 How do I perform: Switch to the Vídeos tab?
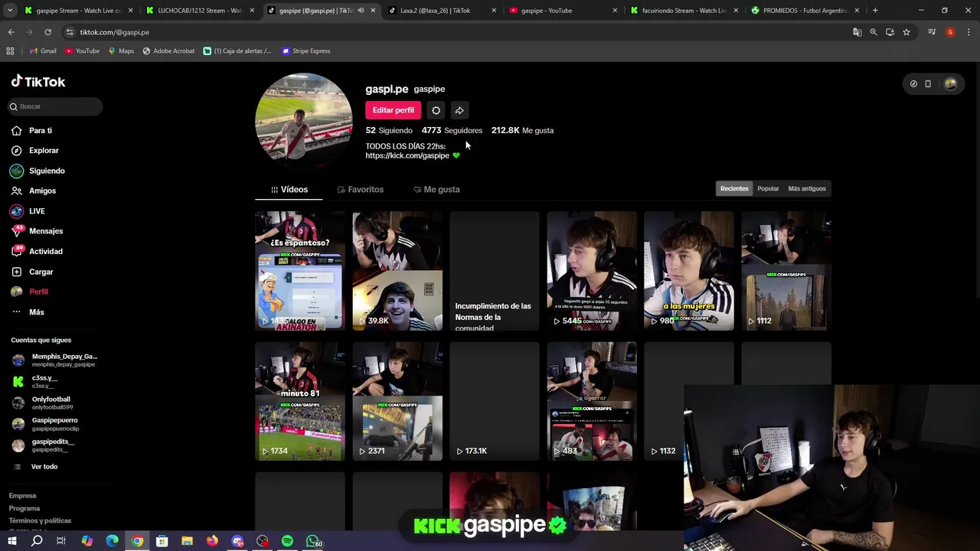click(289, 189)
